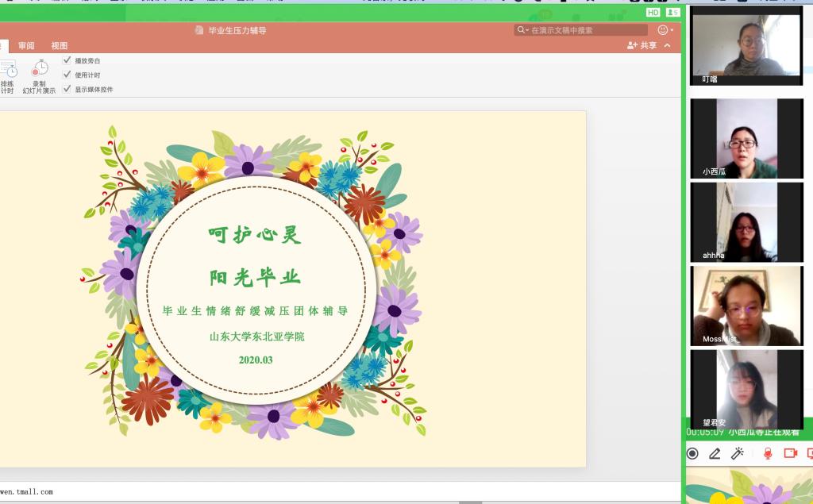Click the 共享 share button
This screenshot has width=813, height=504.
tap(642, 46)
